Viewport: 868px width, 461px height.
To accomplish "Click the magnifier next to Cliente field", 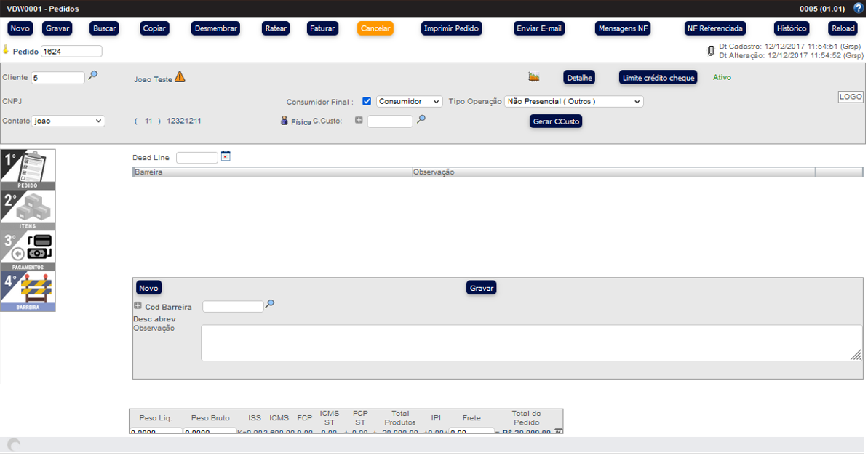I will click(x=92, y=76).
